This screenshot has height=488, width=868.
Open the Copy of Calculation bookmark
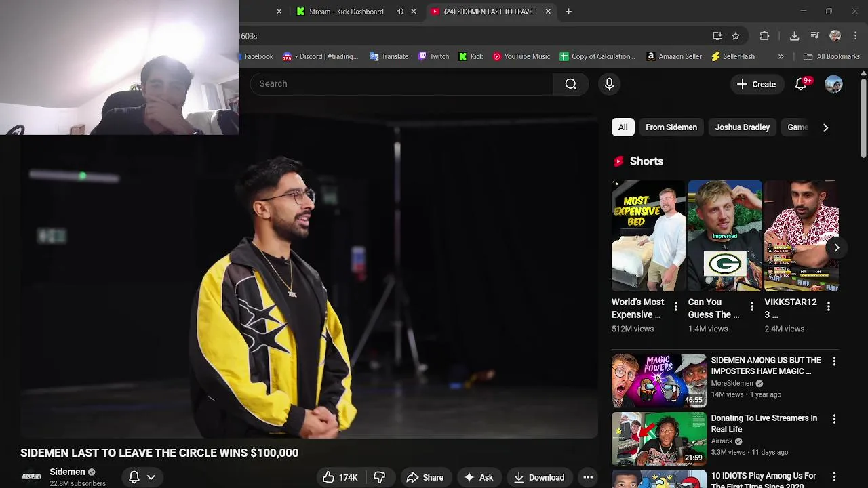coord(597,57)
